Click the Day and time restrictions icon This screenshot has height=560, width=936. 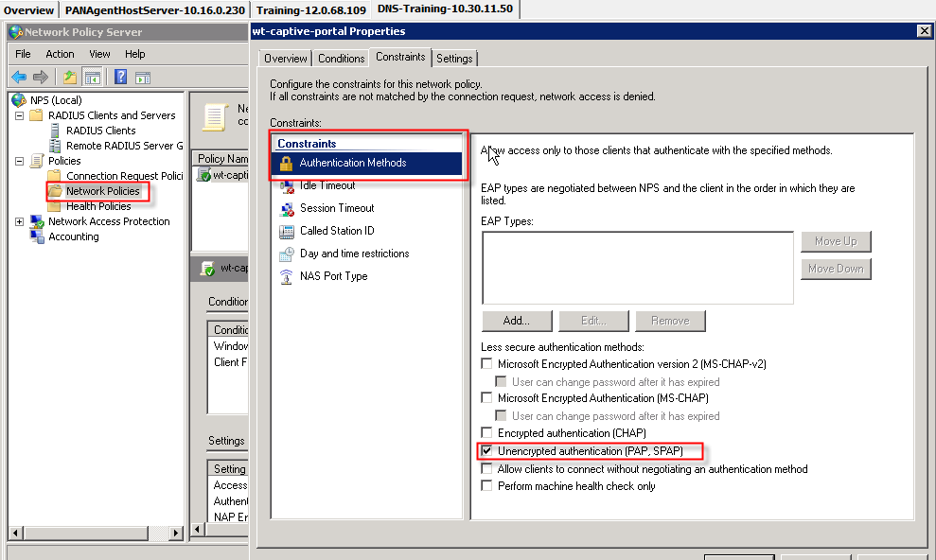point(287,254)
